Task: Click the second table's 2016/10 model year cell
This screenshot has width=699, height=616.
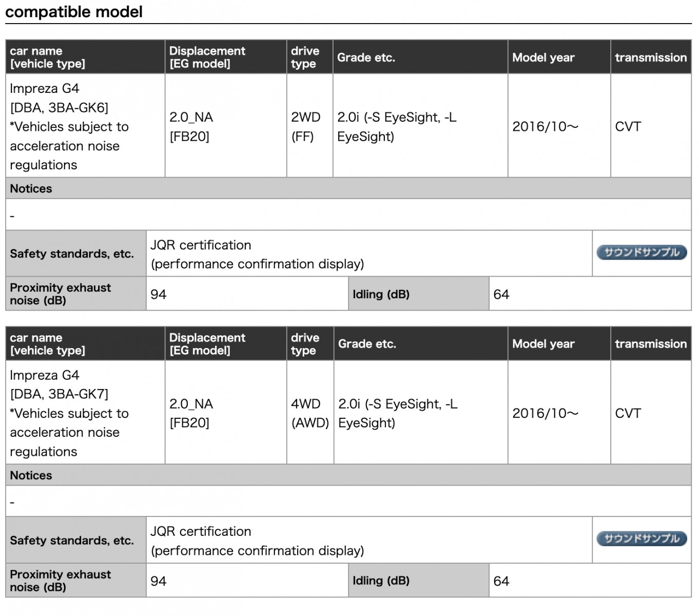Action: point(559,413)
